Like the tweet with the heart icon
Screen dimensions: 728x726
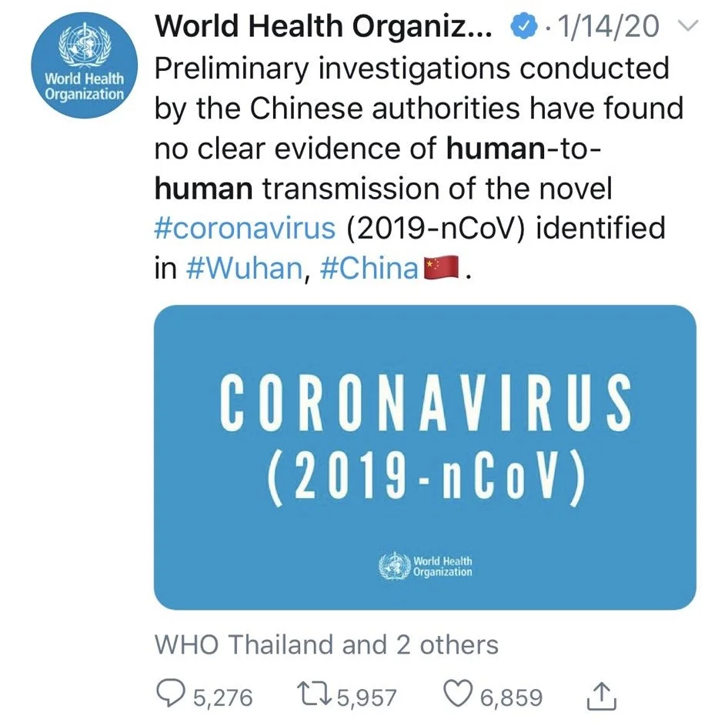pyautogui.click(x=460, y=696)
